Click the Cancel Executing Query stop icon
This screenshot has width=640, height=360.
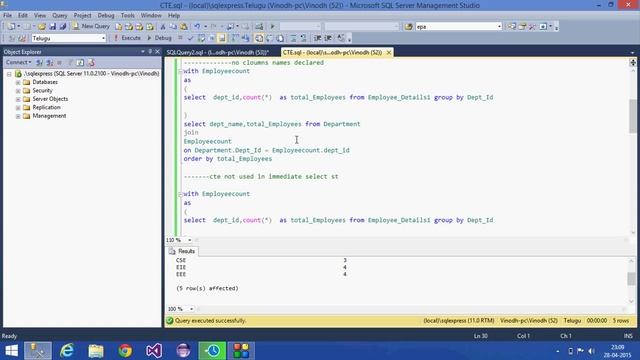(x=180, y=38)
